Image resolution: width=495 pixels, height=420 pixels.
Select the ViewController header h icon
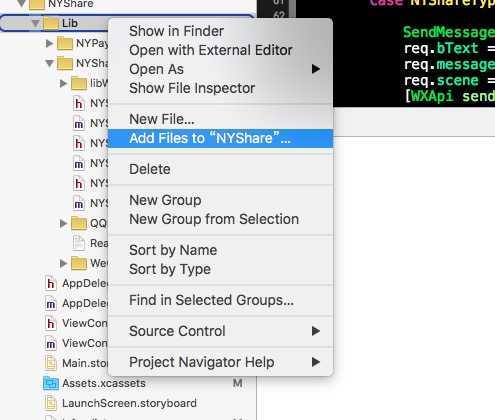point(51,323)
